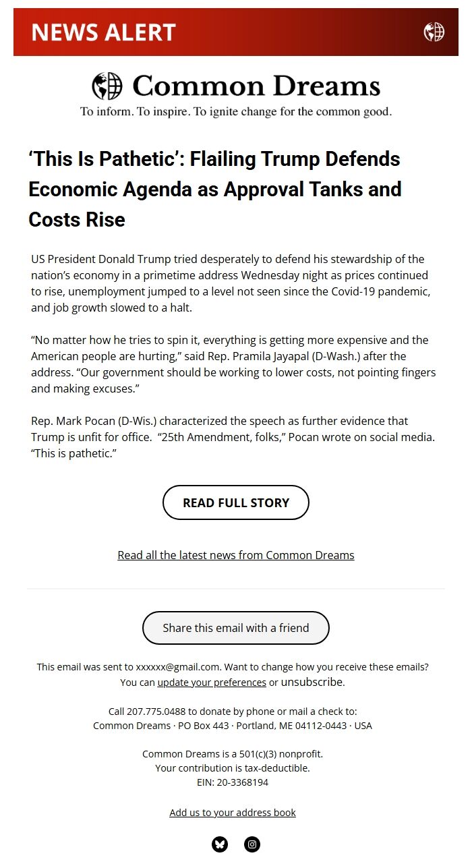Click the tagline beneath the Common Dreams logo

pyautogui.click(x=235, y=111)
